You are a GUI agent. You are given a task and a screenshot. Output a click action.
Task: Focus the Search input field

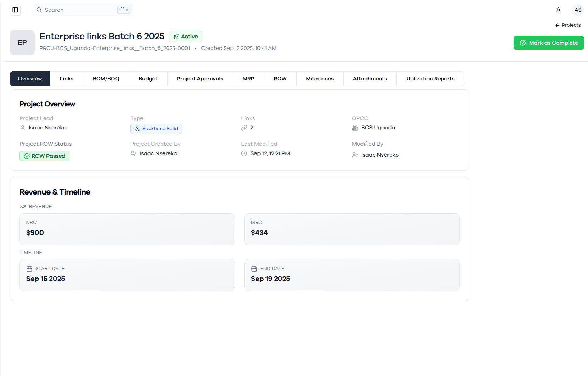[83, 10]
